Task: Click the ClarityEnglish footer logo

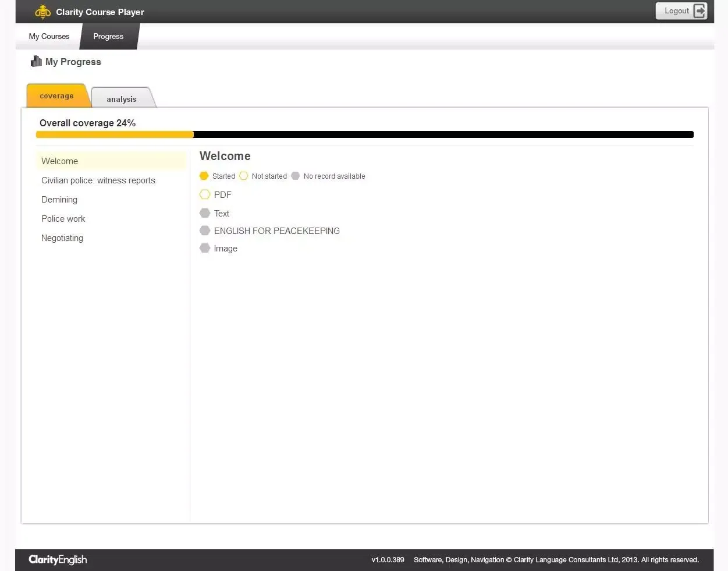Action: pos(58,559)
